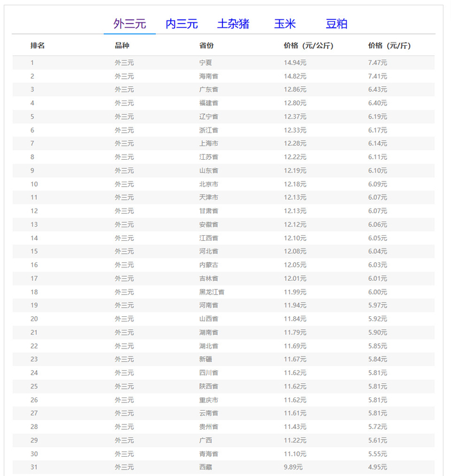Click the 广东省 province cell

coord(209,90)
